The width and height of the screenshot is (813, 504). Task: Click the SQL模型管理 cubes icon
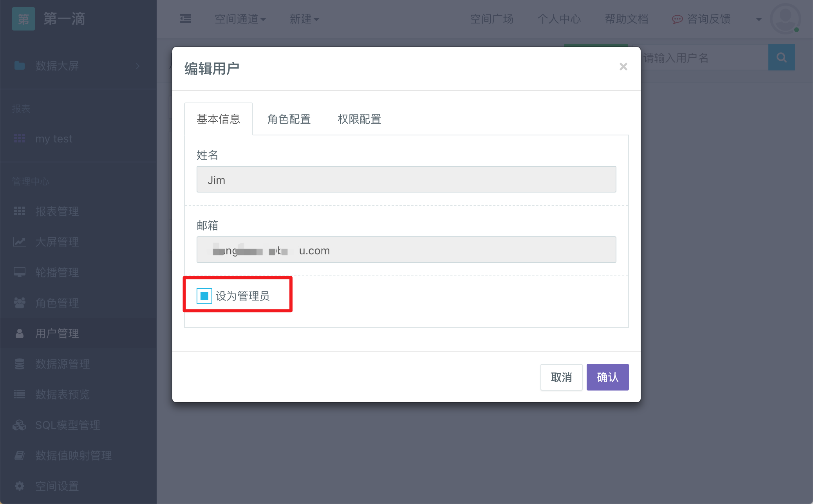pos(20,425)
